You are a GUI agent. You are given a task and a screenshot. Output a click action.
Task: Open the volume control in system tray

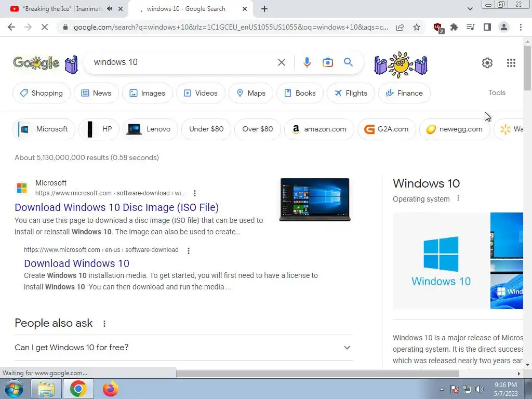coord(480,389)
